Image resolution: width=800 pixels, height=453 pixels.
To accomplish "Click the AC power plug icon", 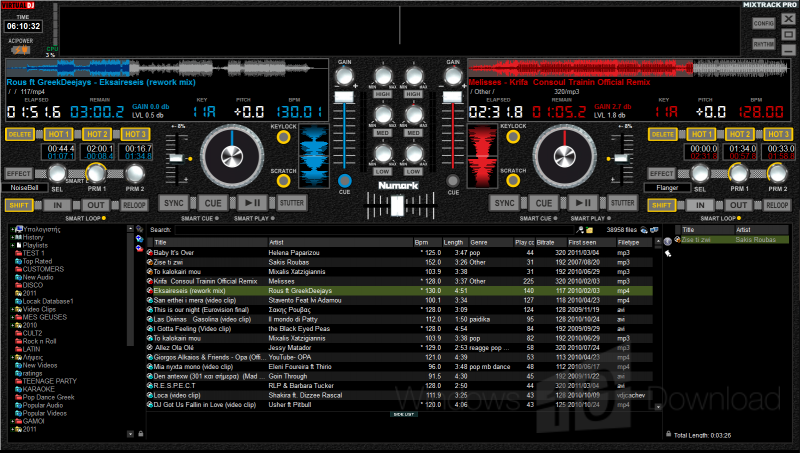I will [x=21, y=50].
